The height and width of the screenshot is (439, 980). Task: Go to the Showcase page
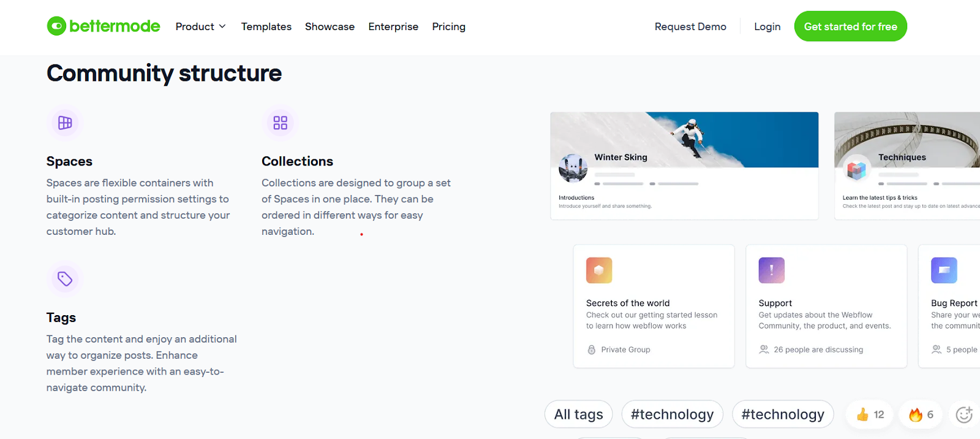click(x=330, y=26)
